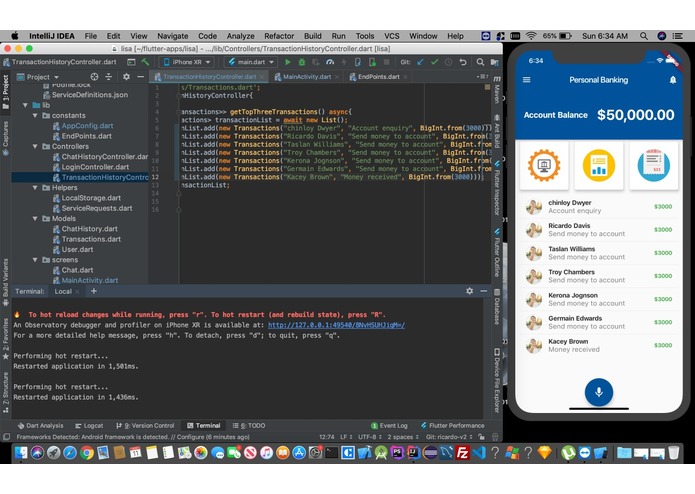Toggle read-only lock icon in status bar
The image size is (695, 494).
[x=482, y=437]
